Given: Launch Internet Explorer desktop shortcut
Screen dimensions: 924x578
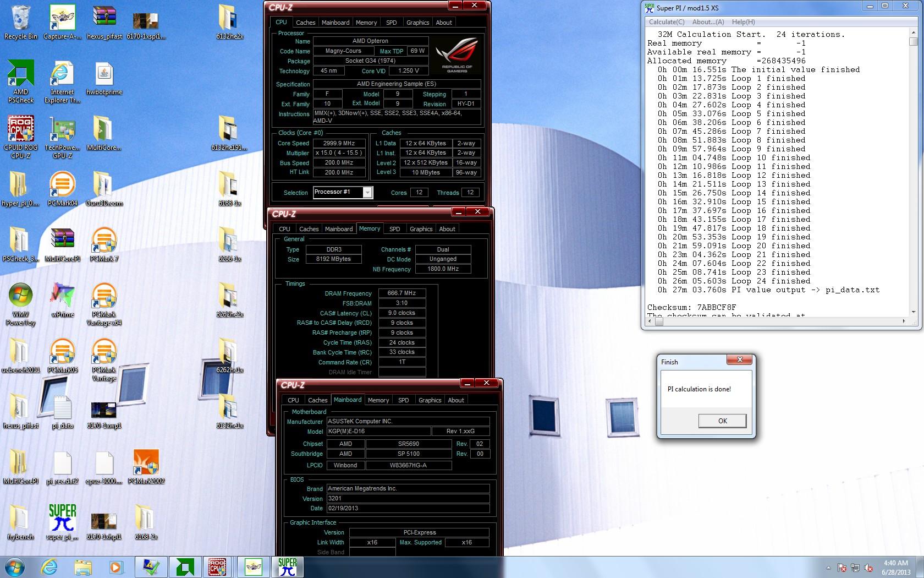Looking at the screenshot, I should 62,81.
